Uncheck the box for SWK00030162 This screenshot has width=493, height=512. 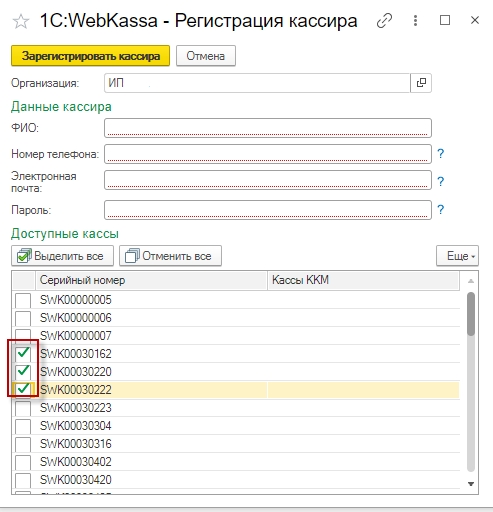click(x=23, y=354)
